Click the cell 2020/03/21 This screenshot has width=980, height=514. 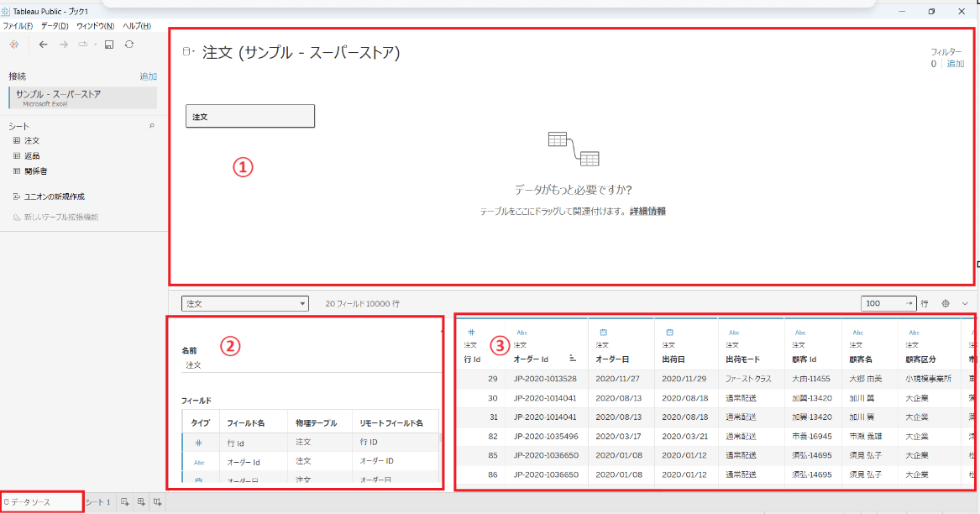click(684, 437)
